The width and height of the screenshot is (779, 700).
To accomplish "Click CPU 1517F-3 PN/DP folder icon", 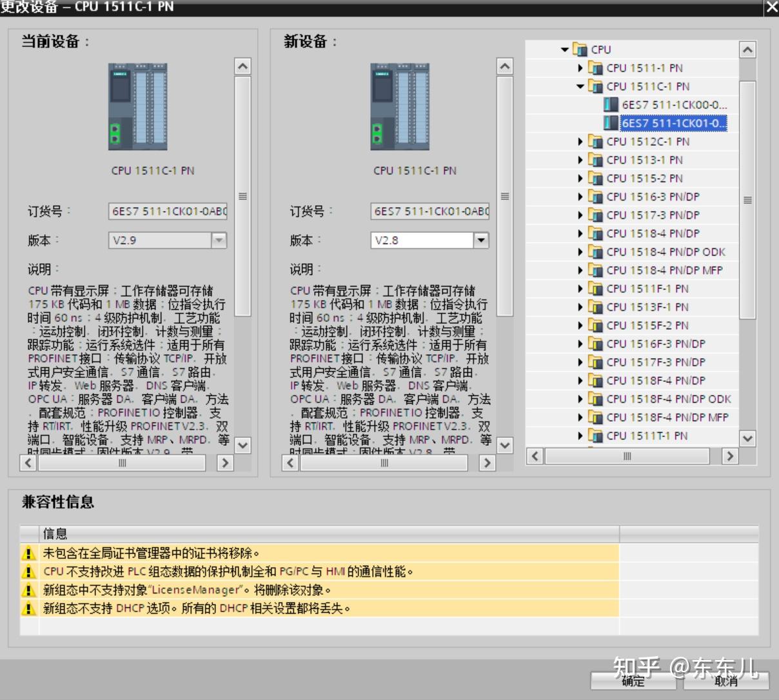I will tap(595, 362).
